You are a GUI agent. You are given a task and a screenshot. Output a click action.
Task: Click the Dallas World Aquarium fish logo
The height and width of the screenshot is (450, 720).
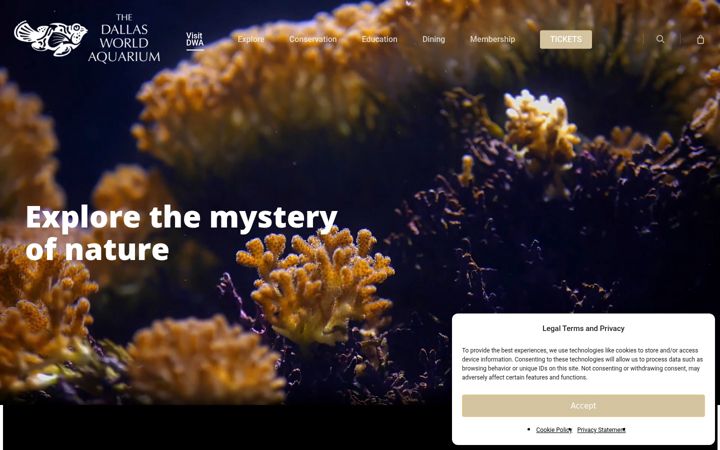pyautogui.click(x=51, y=38)
